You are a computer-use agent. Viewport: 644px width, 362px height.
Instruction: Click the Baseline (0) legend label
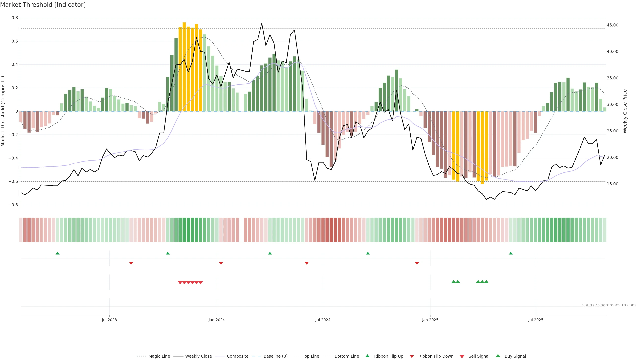(x=276, y=356)
